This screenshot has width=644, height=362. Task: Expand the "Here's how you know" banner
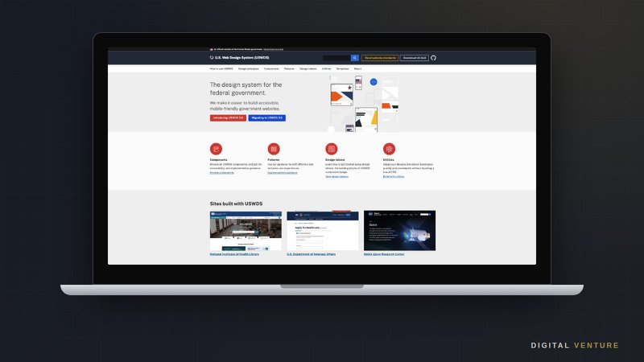point(274,49)
